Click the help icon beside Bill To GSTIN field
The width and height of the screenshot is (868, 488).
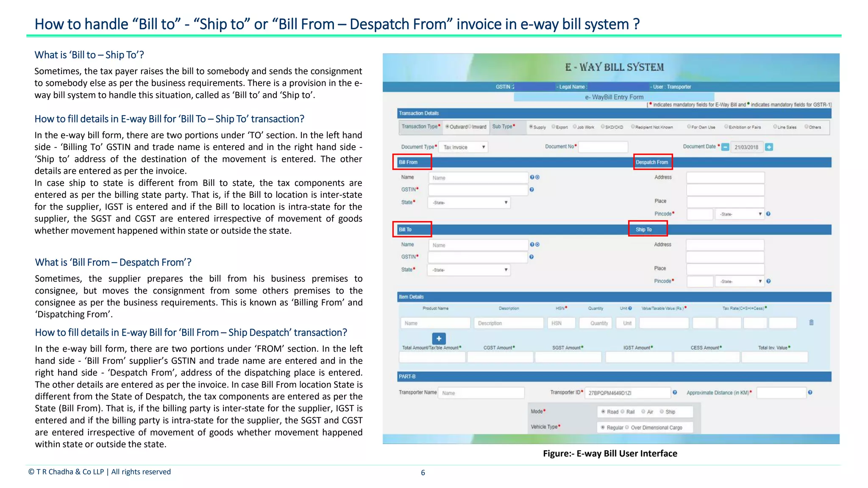click(x=531, y=257)
